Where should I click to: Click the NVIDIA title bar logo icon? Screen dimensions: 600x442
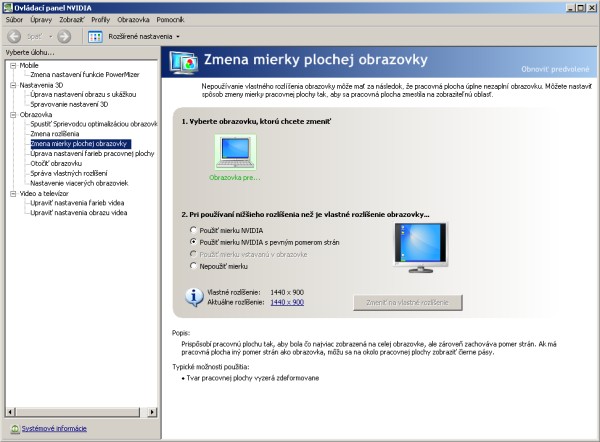click(7, 6)
